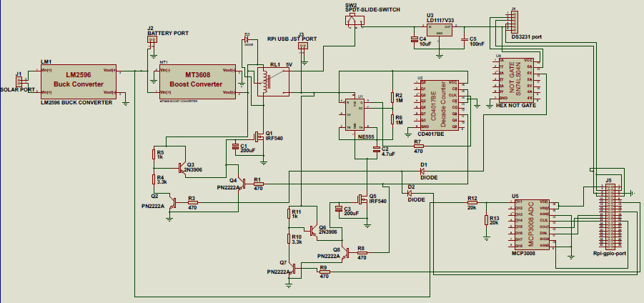Click the 'DS3231 port' label text
This screenshot has height=303, width=644.
tap(527, 37)
